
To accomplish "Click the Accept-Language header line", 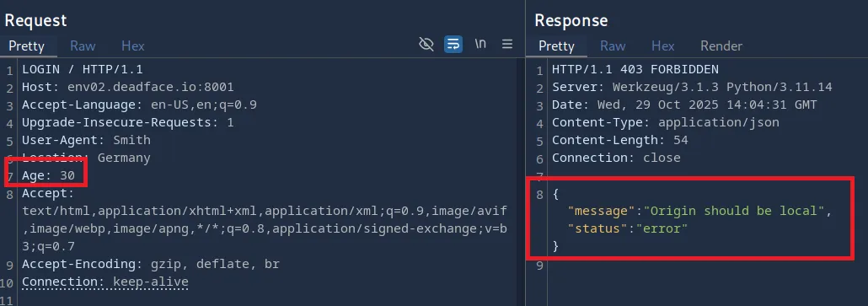I will [x=140, y=105].
